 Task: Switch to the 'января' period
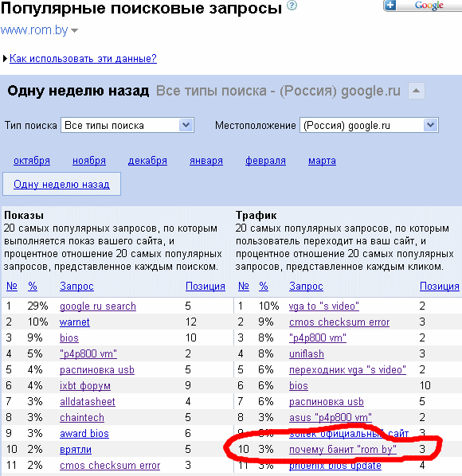206,161
